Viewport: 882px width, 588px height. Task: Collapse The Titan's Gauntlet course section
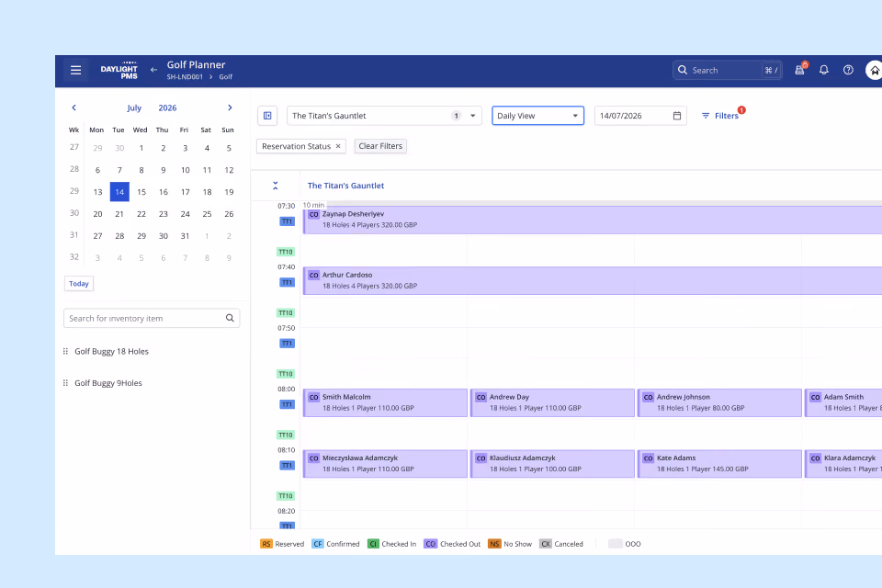point(275,186)
